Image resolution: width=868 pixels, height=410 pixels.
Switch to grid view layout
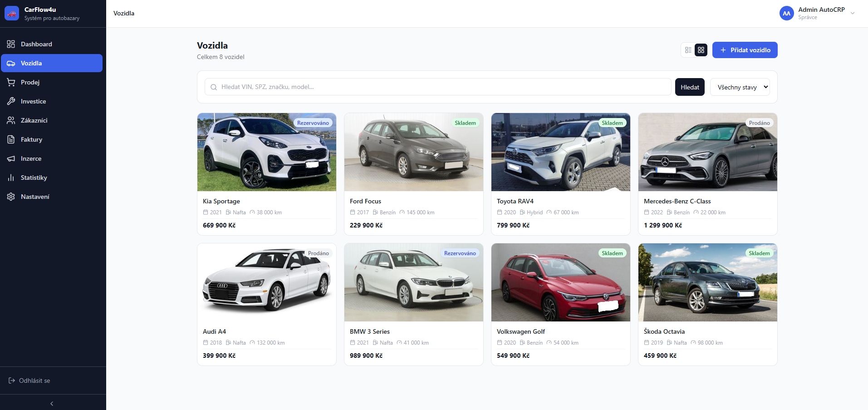pos(701,50)
